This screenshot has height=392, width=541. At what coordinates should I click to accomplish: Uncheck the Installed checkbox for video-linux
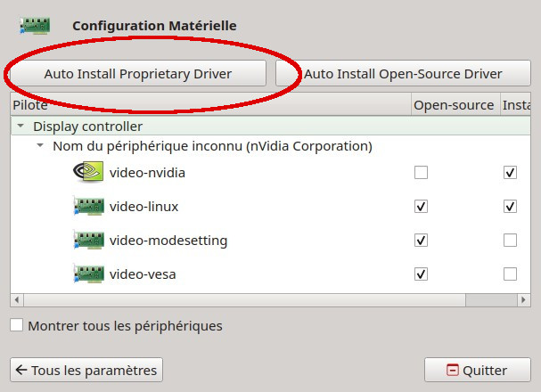510,207
